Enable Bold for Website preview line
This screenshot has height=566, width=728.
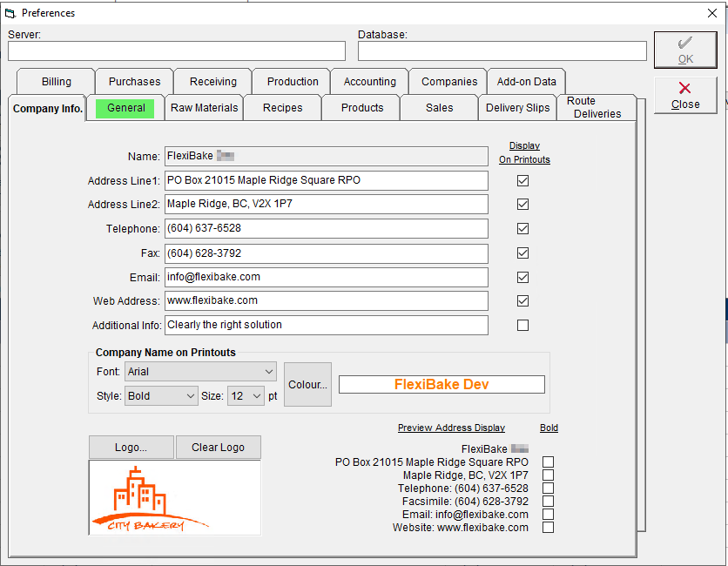[549, 528]
